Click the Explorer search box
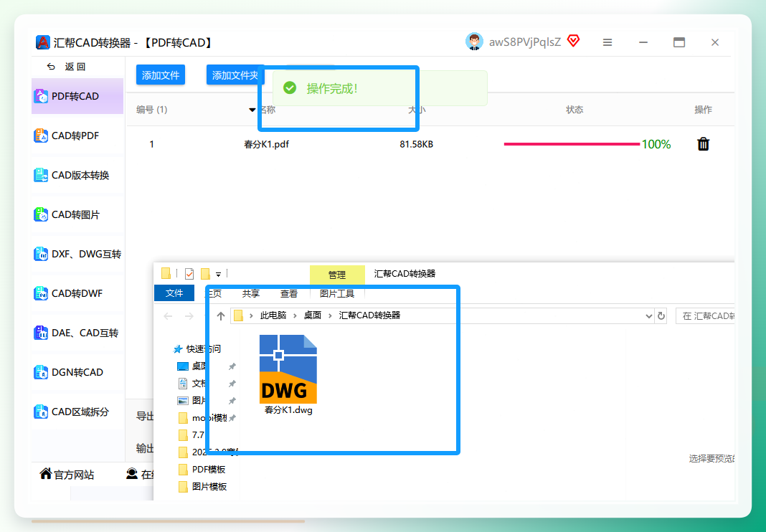Screen dimensions: 766x532 (x=705, y=316)
